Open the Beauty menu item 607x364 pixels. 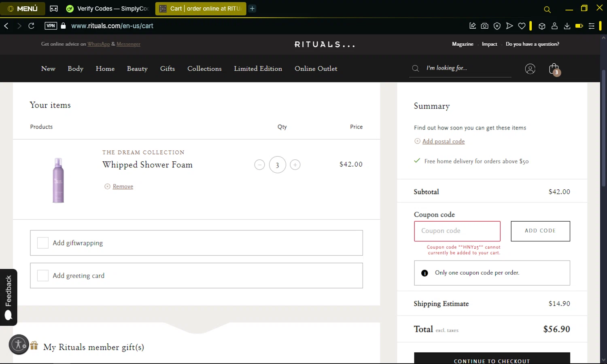click(x=137, y=69)
